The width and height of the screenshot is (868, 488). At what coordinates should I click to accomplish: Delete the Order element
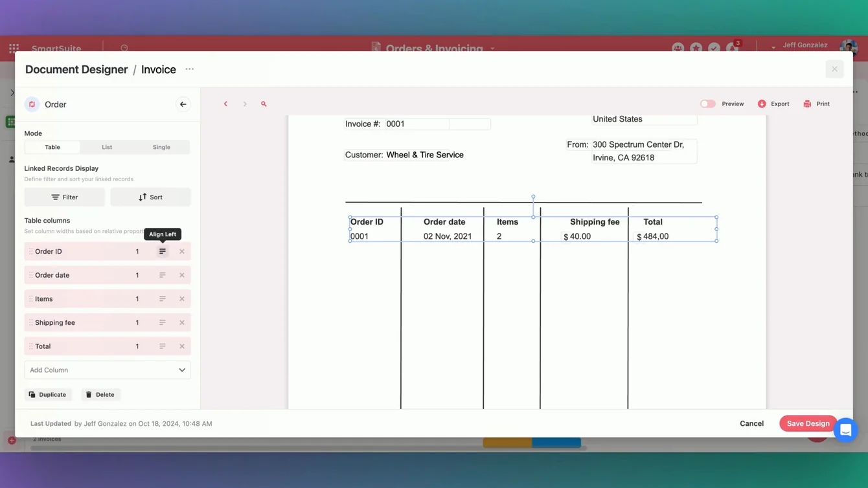point(100,394)
